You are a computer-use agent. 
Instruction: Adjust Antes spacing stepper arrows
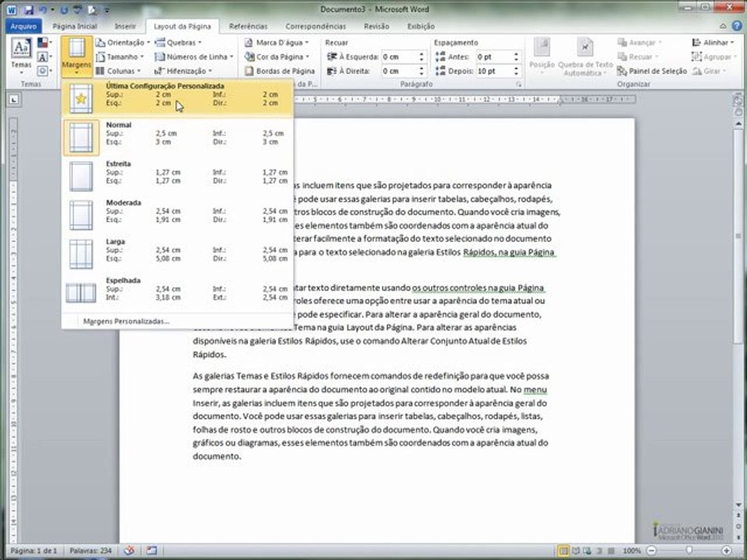pos(517,57)
